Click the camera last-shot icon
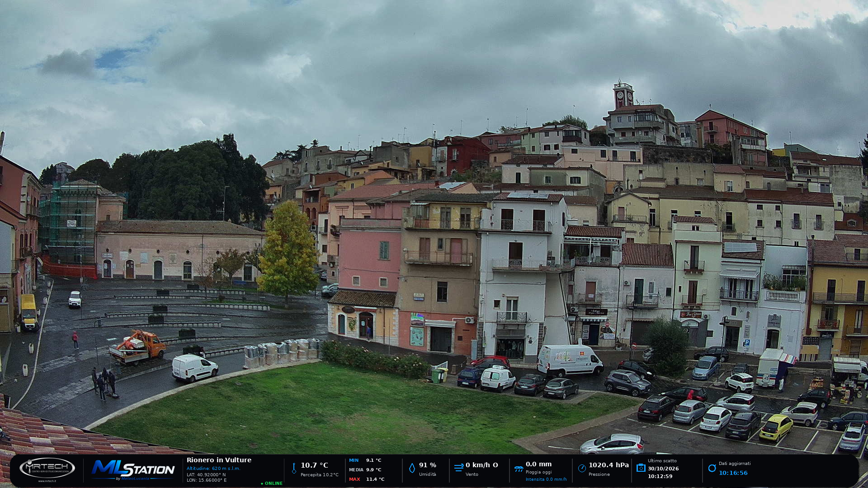This screenshot has width=868, height=488. point(641,468)
